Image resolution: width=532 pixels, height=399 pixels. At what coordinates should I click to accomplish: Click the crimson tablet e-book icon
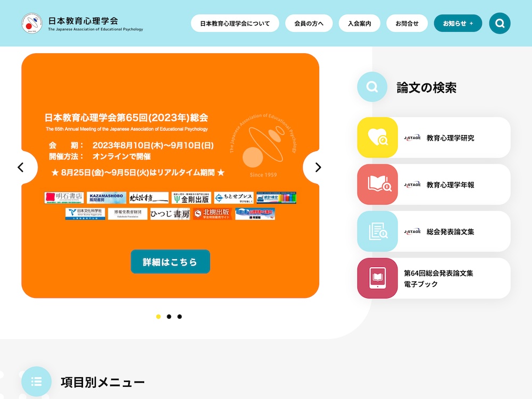point(377,278)
